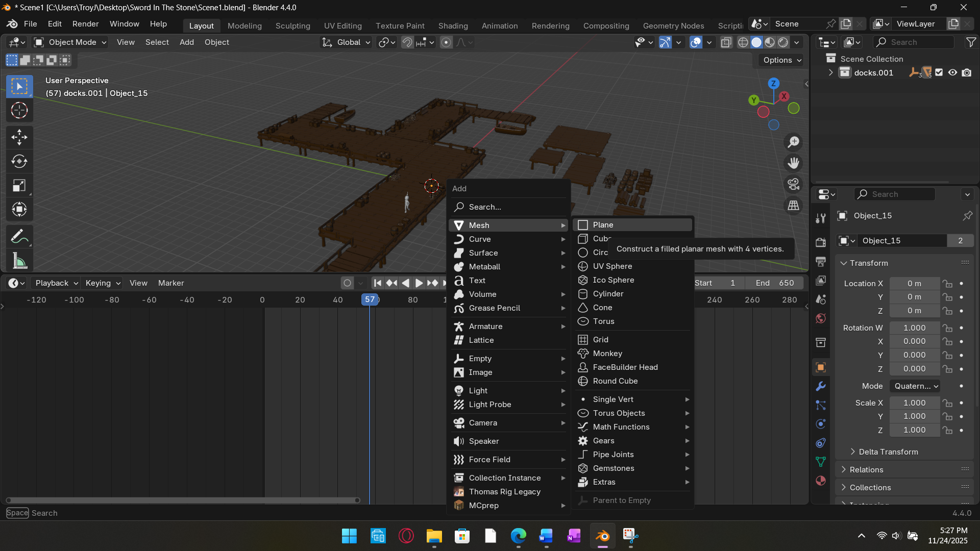
Task: Select the Transform tool
Action: click(19, 210)
